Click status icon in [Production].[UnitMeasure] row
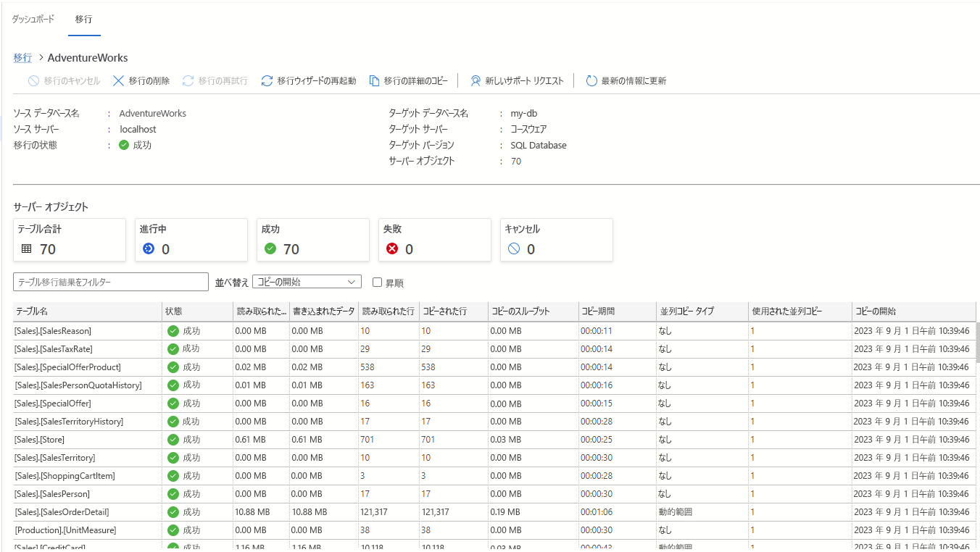Viewport: 980px width, 552px height. (173, 530)
